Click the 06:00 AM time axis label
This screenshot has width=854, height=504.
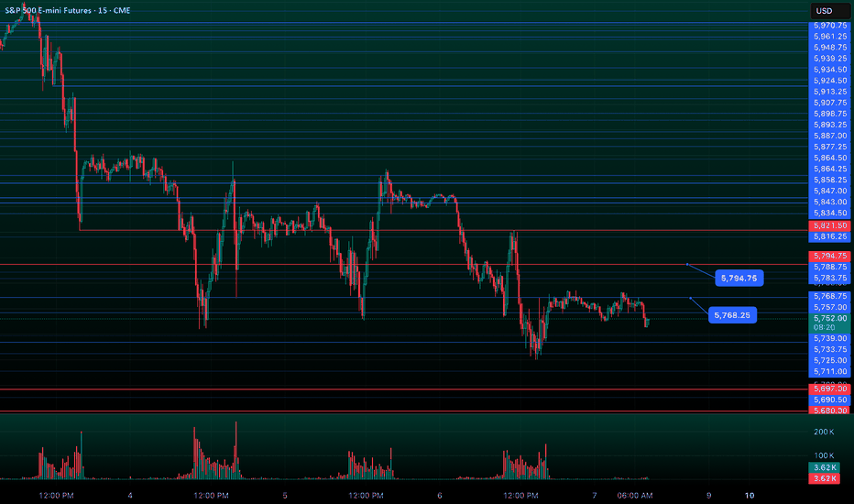[634, 496]
